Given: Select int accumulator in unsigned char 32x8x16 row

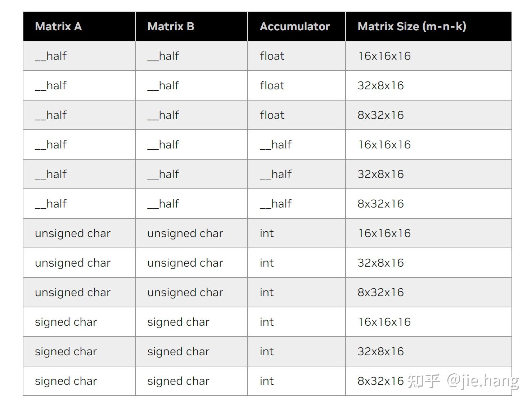Looking at the screenshot, I should (x=267, y=263).
